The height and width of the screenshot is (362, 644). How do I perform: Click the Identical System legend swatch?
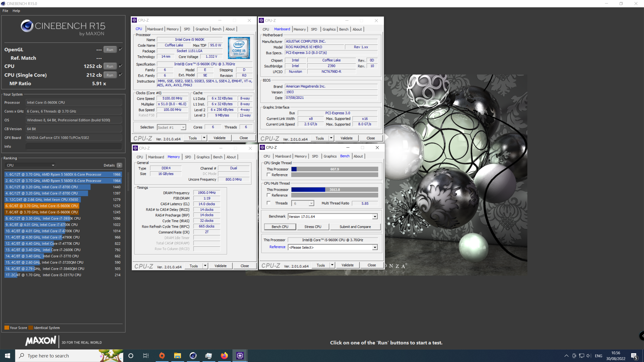[x=31, y=328]
